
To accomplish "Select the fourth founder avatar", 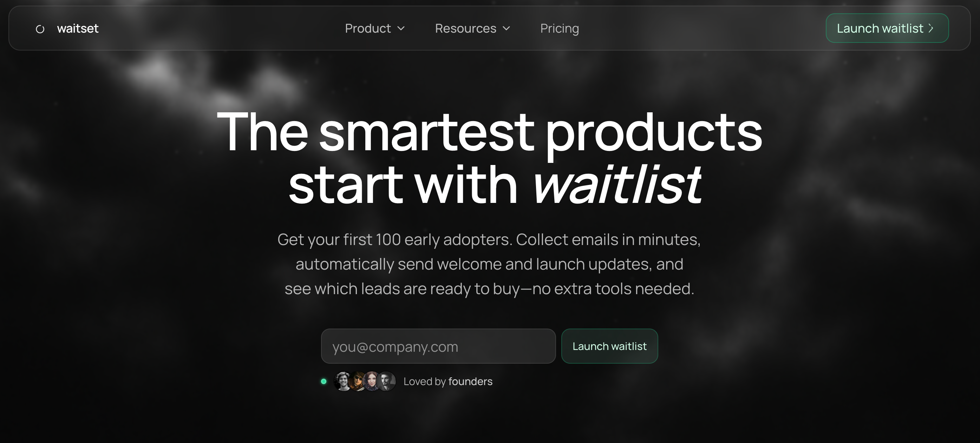I will pyautogui.click(x=386, y=382).
